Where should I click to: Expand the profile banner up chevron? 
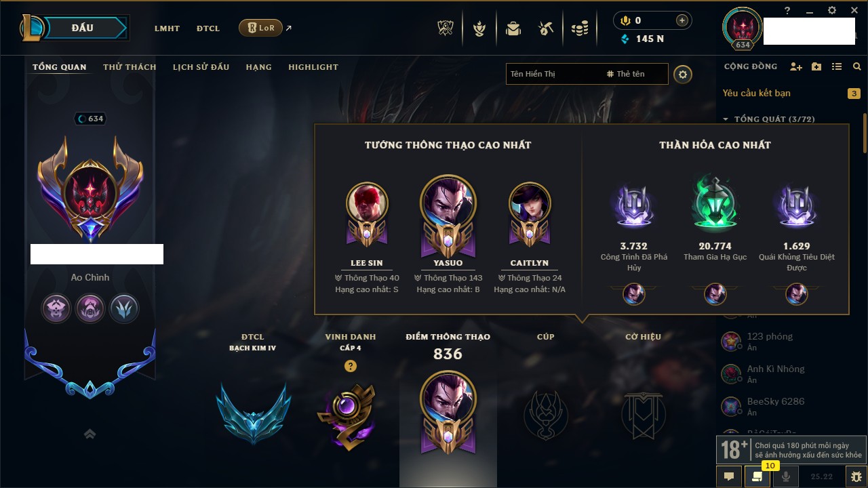pyautogui.click(x=90, y=434)
